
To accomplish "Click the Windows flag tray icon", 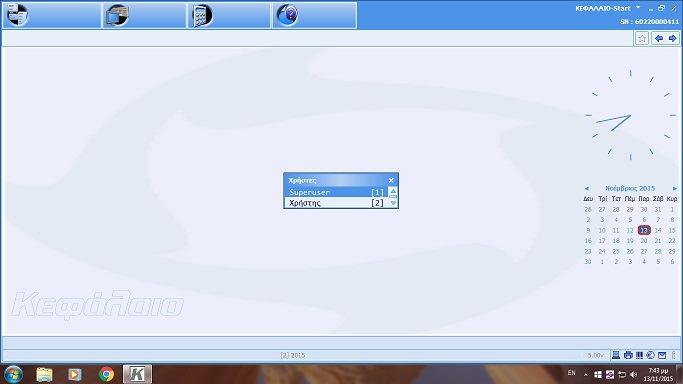I will click(598, 374).
